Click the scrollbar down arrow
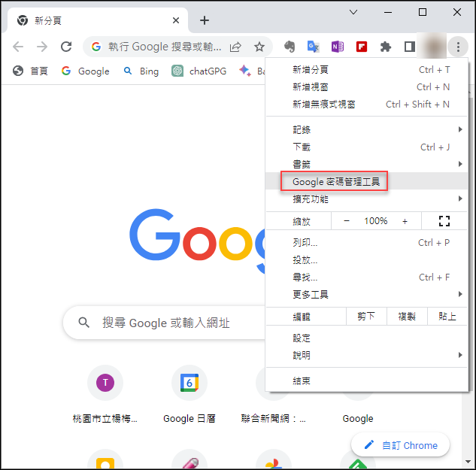This screenshot has width=476, height=470. (x=468, y=462)
